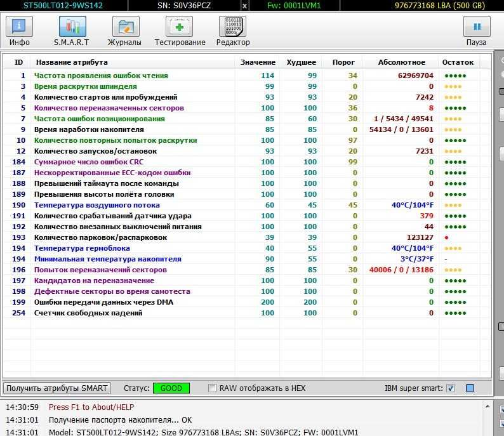Sort by the ID column header
The height and width of the screenshot is (436, 504).
[18, 62]
